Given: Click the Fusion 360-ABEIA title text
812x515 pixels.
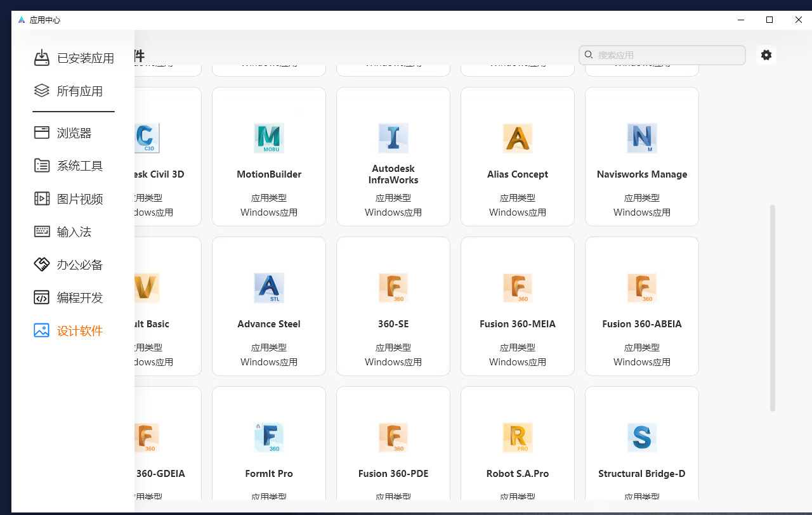Looking at the screenshot, I should [642, 324].
